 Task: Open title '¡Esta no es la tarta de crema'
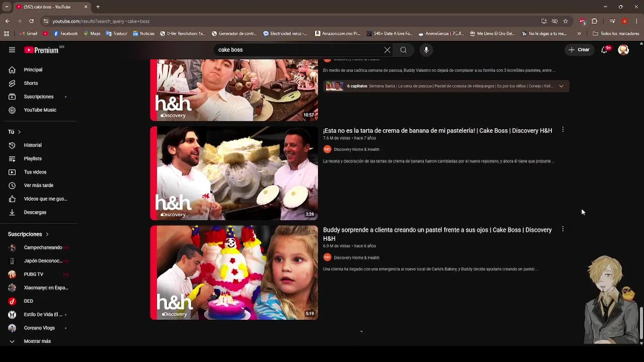[437, 131]
